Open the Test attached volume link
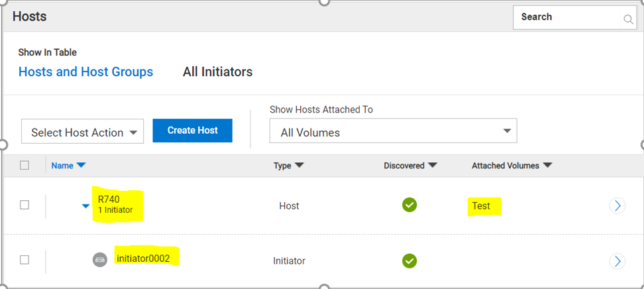 tap(481, 205)
